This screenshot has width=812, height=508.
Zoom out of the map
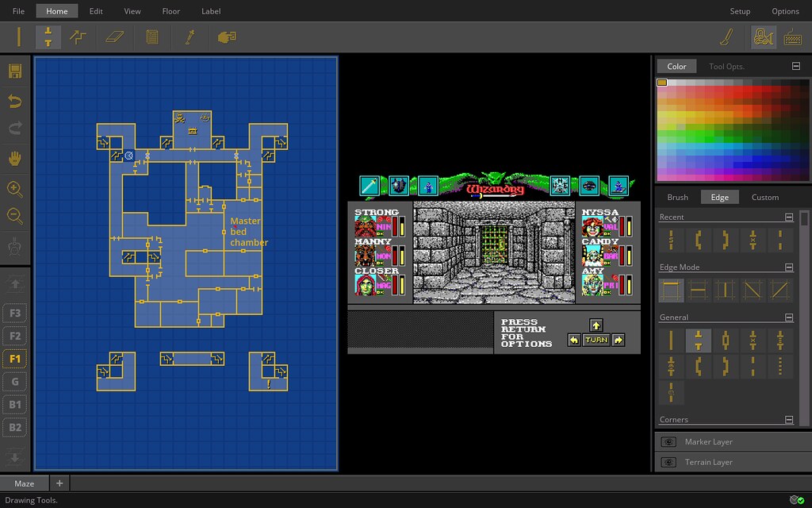(x=15, y=216)
